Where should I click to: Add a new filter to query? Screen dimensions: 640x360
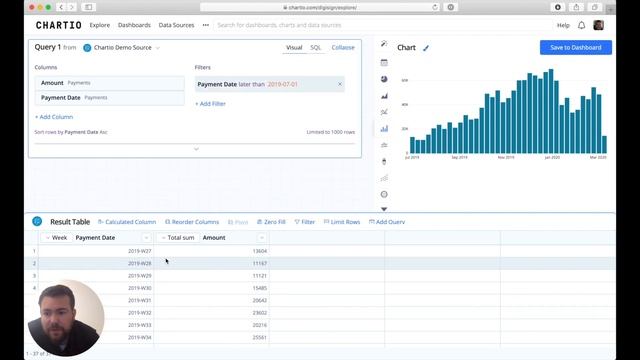pyautogui.click(x=210, y=104)
